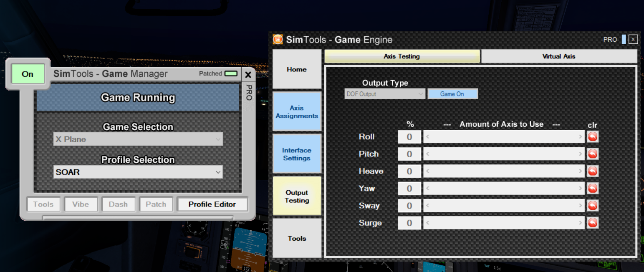Open the Axis Assignments section

(297, 112)
